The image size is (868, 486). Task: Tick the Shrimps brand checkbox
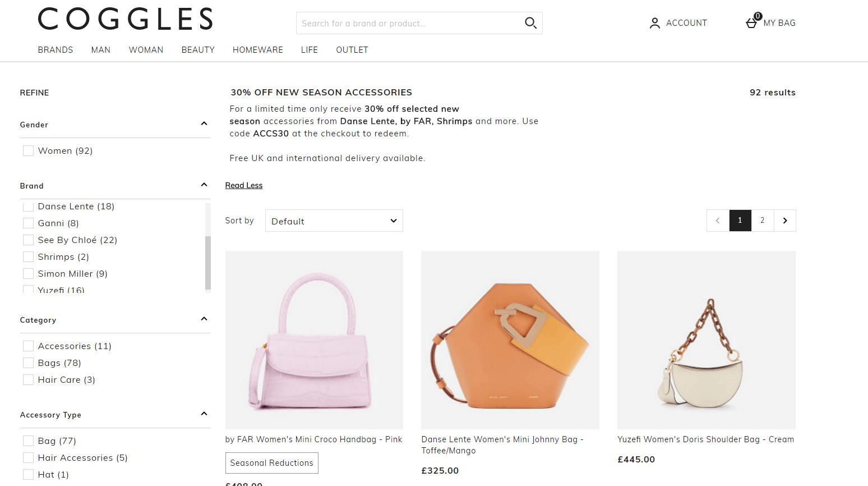coord(28,257)
